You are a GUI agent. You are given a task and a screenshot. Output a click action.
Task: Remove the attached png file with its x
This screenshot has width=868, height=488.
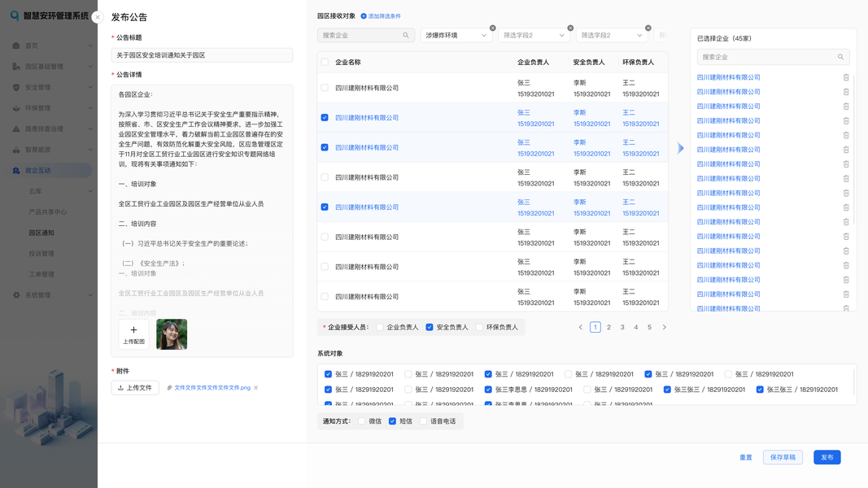click(255, 388)
